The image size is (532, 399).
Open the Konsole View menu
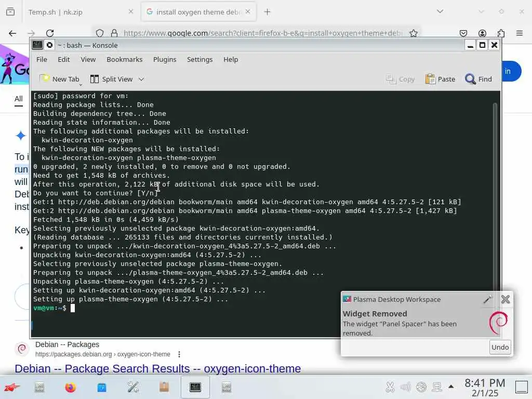coord(88,59)
